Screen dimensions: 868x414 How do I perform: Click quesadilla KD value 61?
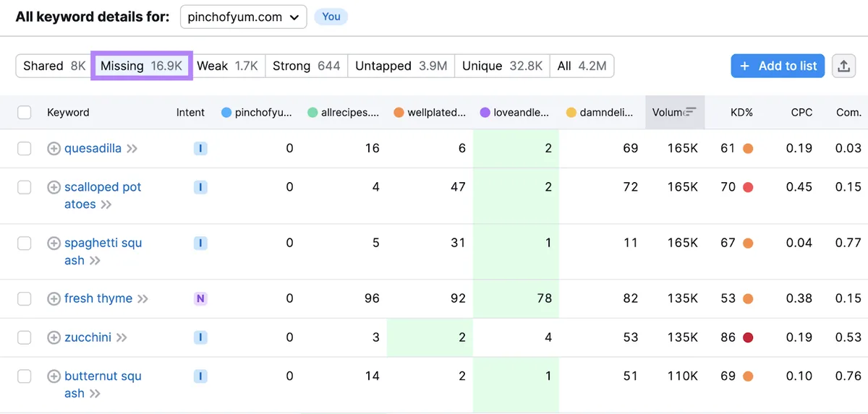point(728,148)
